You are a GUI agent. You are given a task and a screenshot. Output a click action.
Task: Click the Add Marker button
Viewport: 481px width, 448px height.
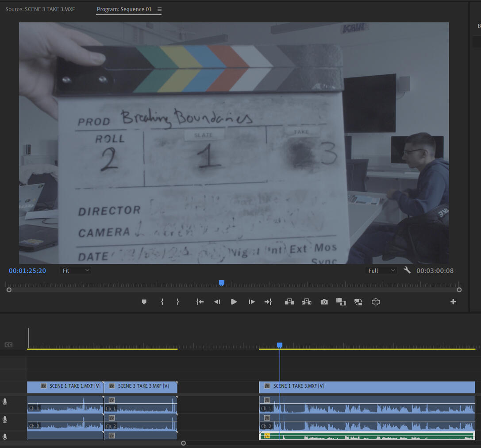[144, 302]
